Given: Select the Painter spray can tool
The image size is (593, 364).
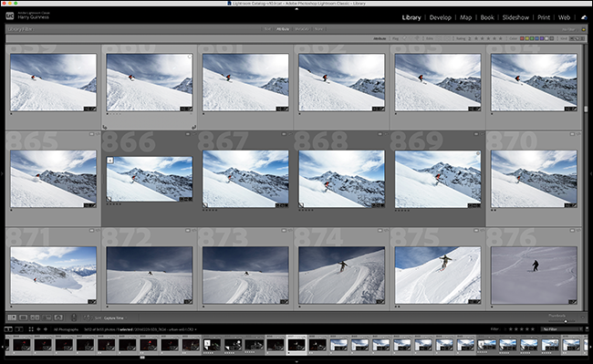Looking at the screenshot, I should pyautogui.click(x=74, y=317).
